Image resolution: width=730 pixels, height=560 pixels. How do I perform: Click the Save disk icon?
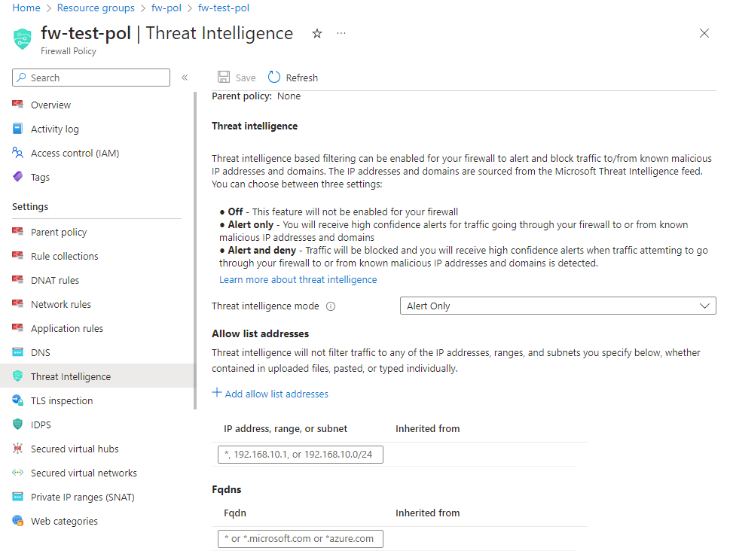coord(224,78)
